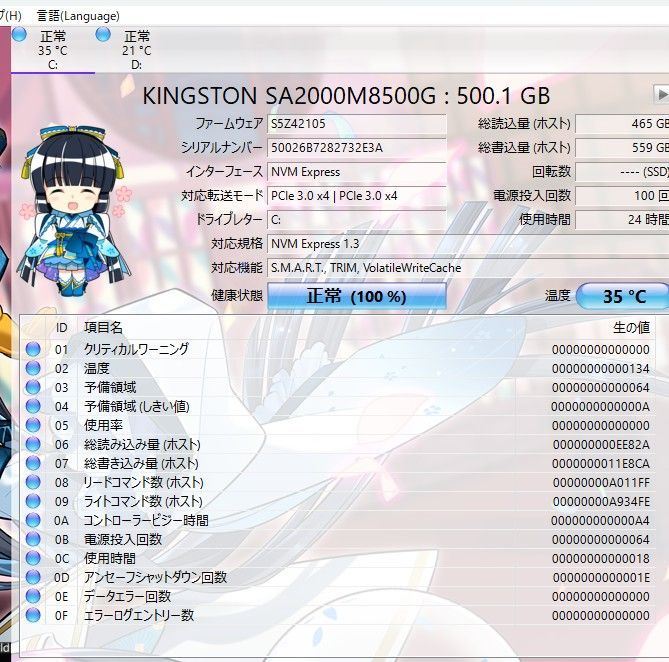The height and width of the screenshot is (662, 669).
Task: Select the D: drive tab at 21 °C
Action: 137,50
